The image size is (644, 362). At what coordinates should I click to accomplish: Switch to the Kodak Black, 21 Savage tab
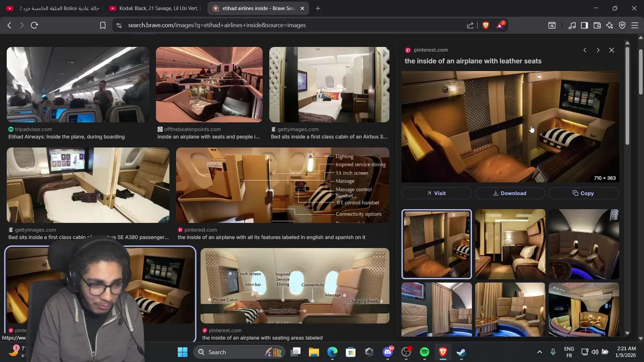[154, 9]
